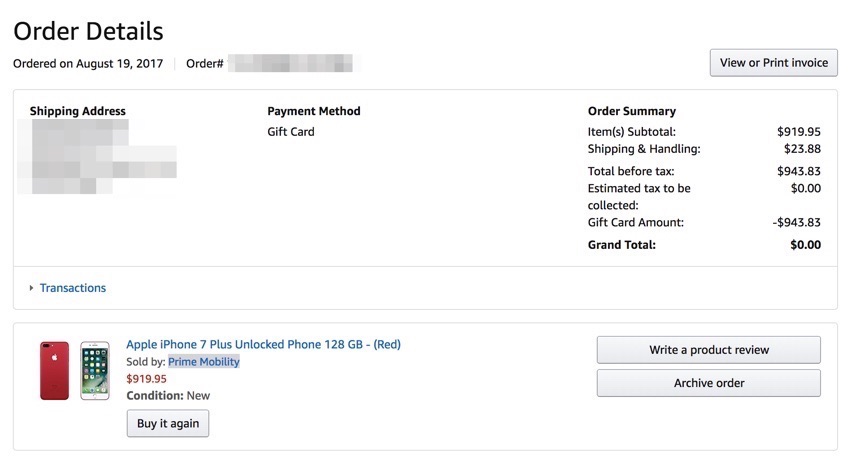Visit the Prime Mobility seller page
This screenshot has width=850, height=469.
click(x=204, y=362)
